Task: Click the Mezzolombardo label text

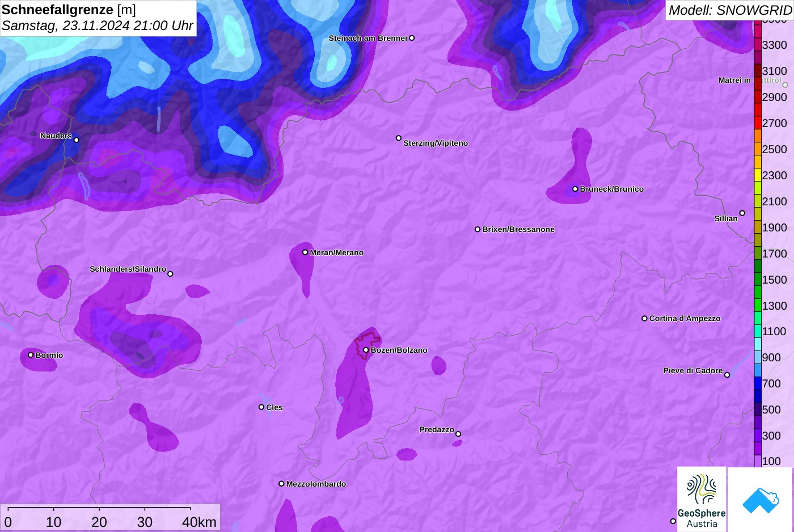Action: tap(316, 484)
